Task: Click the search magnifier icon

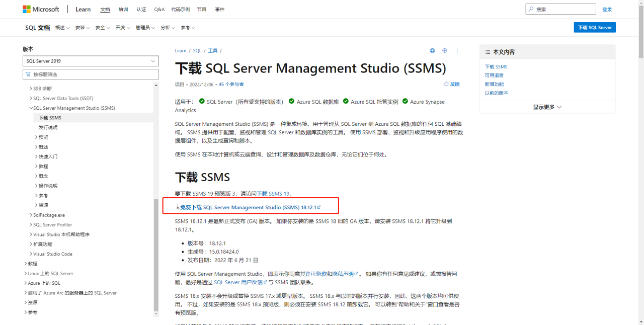Action: pos(531,9)
